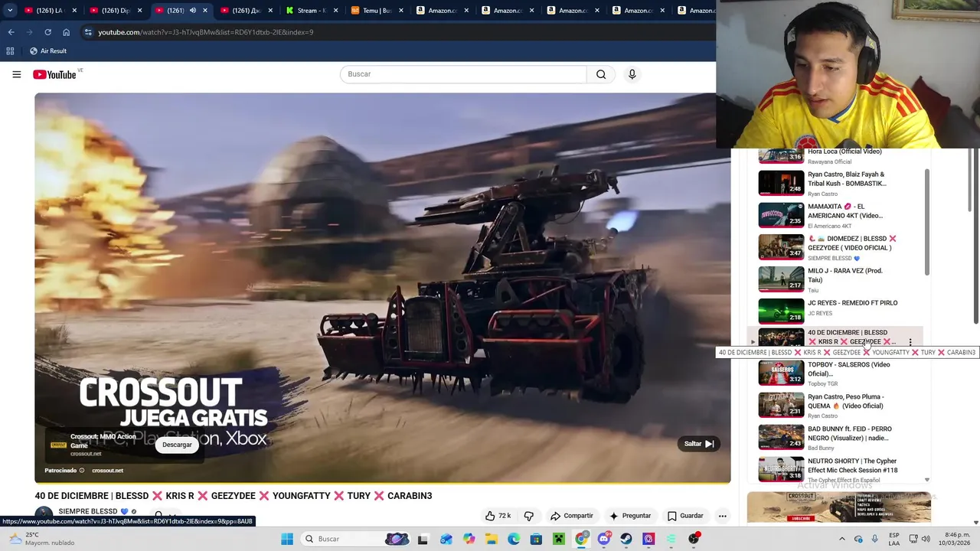Launch Minecraft from the taskbar

pyautogui.click(x=559, y=539)
